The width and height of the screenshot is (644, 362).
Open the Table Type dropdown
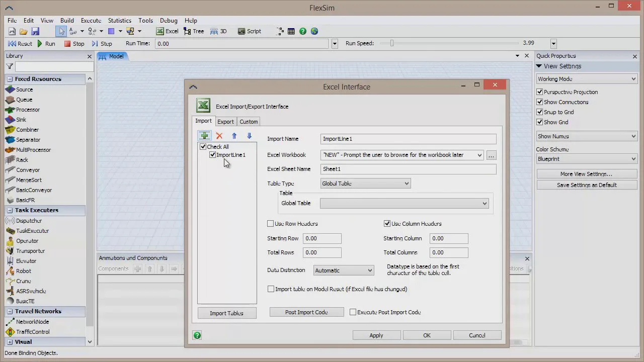[365, 184]
